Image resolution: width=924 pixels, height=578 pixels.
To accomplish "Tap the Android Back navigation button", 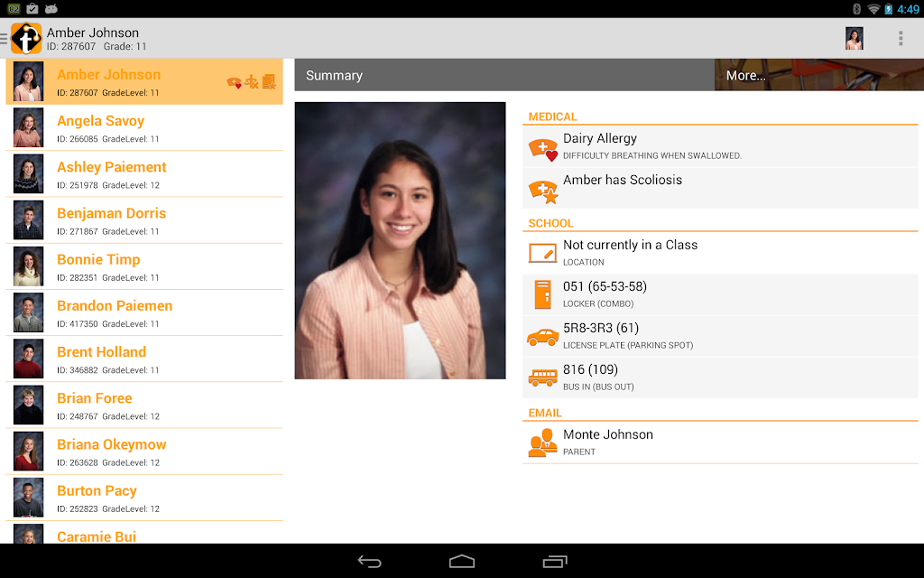I will click(x=369, y=562).
